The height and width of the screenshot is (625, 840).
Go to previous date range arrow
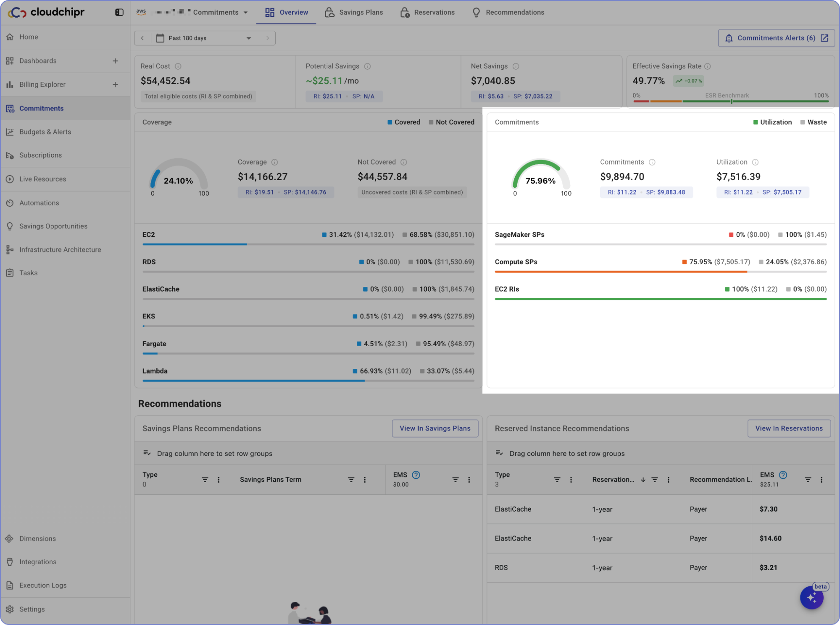click(x=142, y=38)
